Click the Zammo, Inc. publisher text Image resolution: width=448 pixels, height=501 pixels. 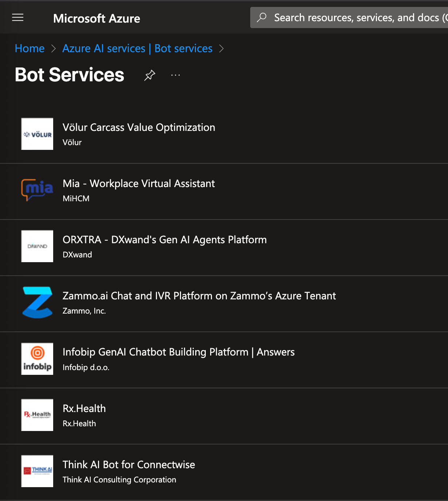point(84,311)
